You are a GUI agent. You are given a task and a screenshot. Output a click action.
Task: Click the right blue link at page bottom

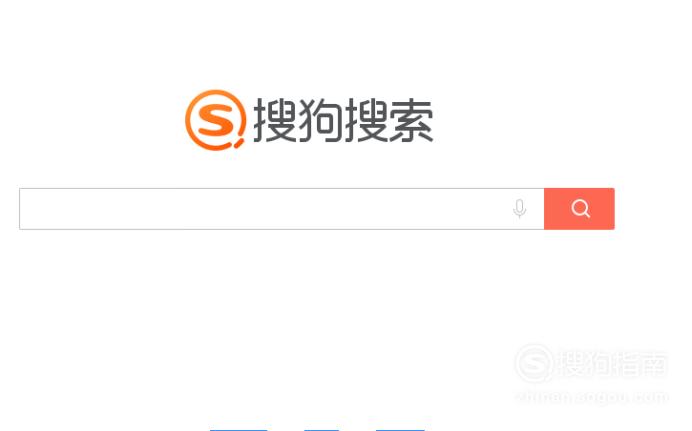pyautogui.click(x=400, y=429)
